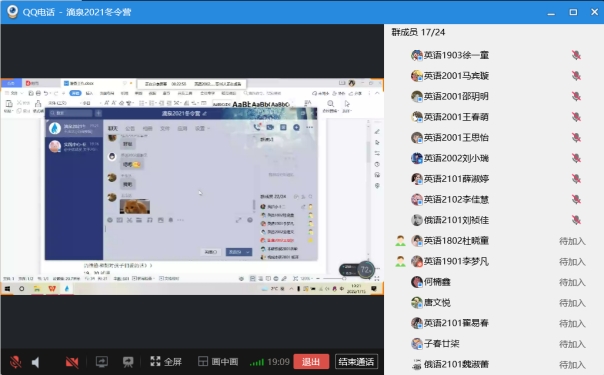The height and width of the screenshot is (375, 604).
Task: Click the shared screen video area
Action: 192,187
